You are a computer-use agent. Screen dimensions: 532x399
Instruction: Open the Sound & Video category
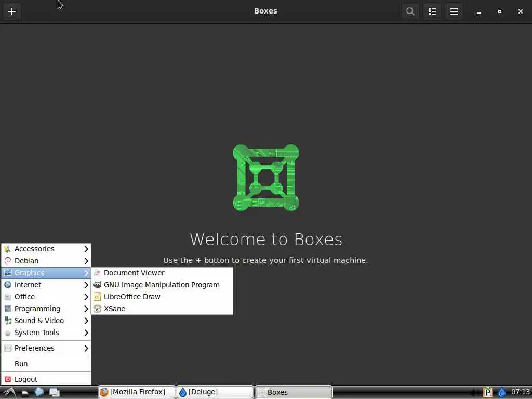[x=46, y=321]
